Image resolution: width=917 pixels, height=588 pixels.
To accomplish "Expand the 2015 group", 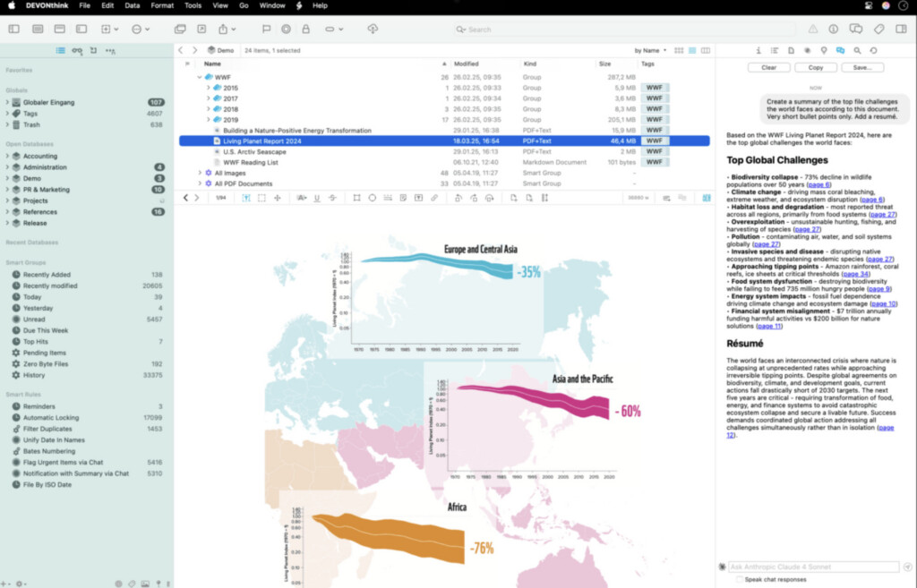I will pyautogui.click(x=208, y=88).
